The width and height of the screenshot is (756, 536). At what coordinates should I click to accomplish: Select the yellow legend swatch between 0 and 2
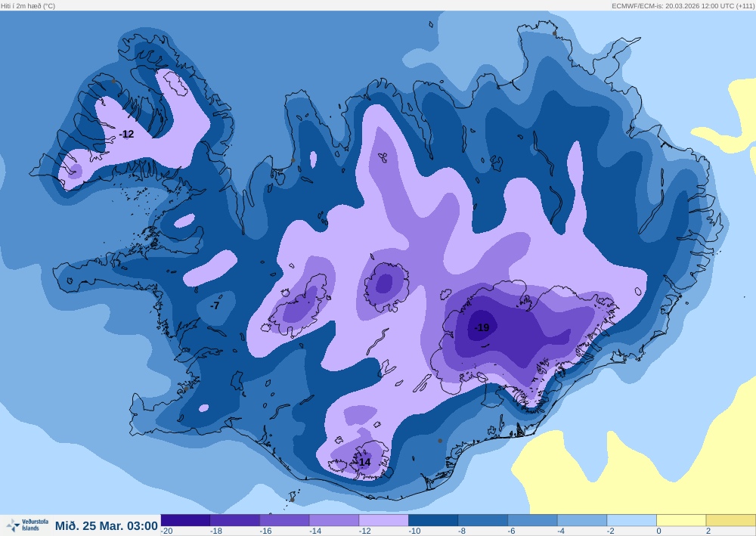pos(682,520)
